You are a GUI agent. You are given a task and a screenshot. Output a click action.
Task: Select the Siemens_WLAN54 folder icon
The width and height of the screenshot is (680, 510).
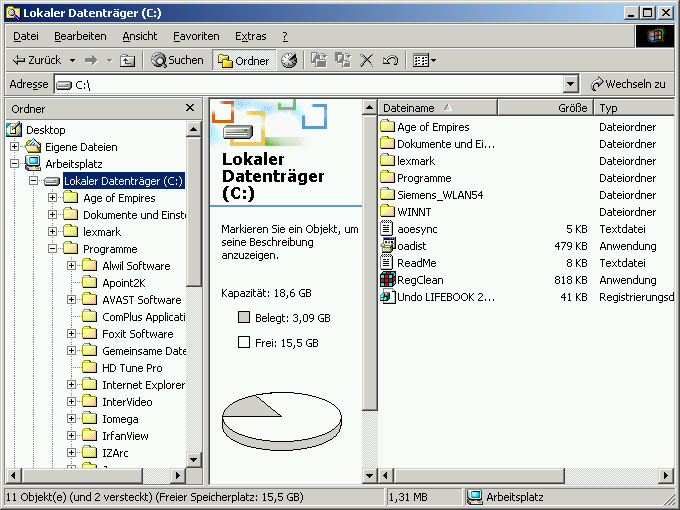[387, 195]
